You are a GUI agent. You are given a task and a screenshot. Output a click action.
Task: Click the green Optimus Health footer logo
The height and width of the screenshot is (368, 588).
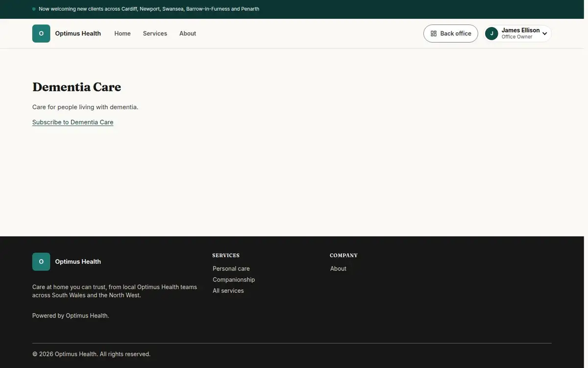[41, 262]
